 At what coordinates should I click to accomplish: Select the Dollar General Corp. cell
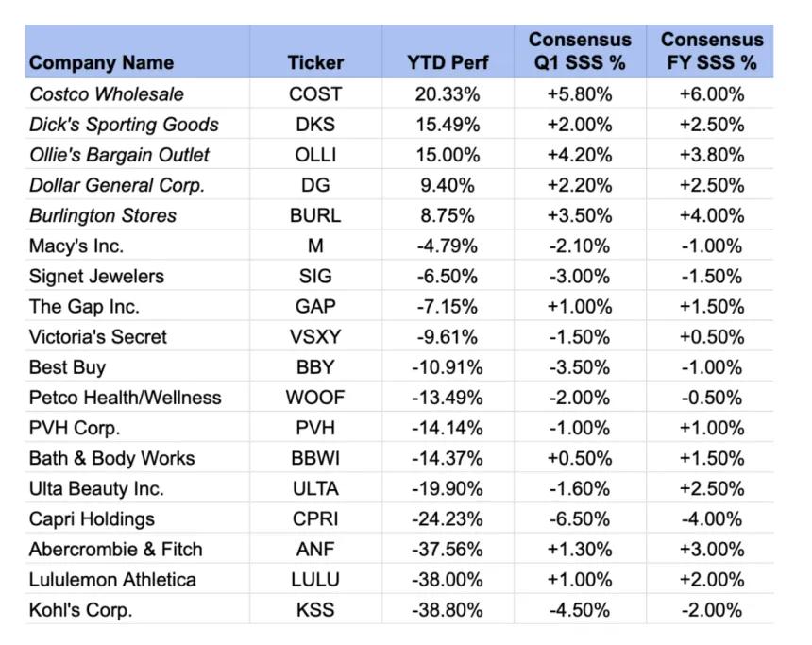[137, 184]
